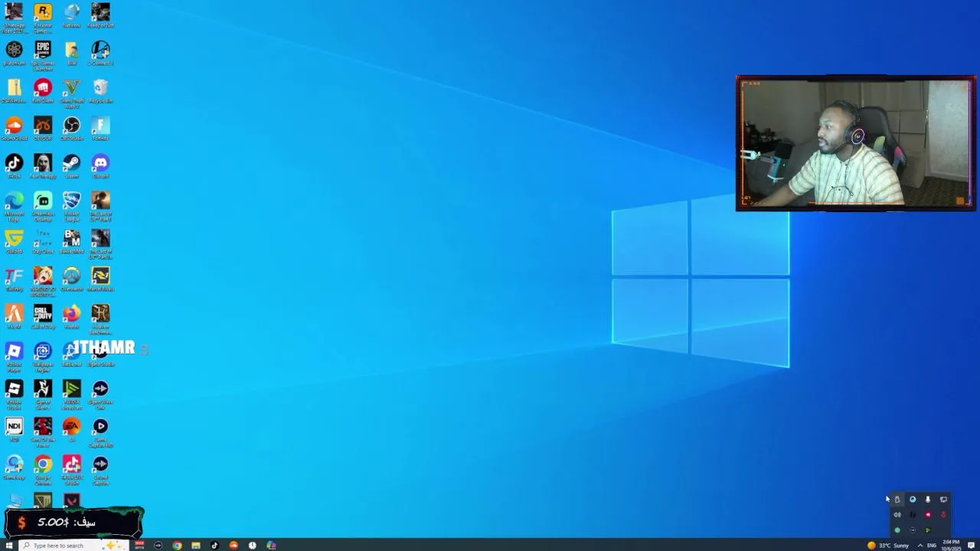Select the Streamlabs Desktop icon
The image size is (980, 551).
[x=43, y=206]
